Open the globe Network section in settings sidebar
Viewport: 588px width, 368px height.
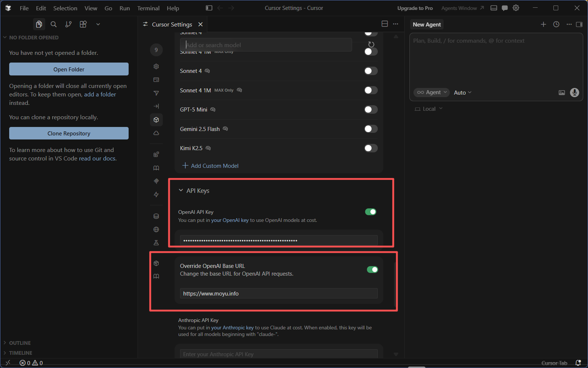click(156, 230)
